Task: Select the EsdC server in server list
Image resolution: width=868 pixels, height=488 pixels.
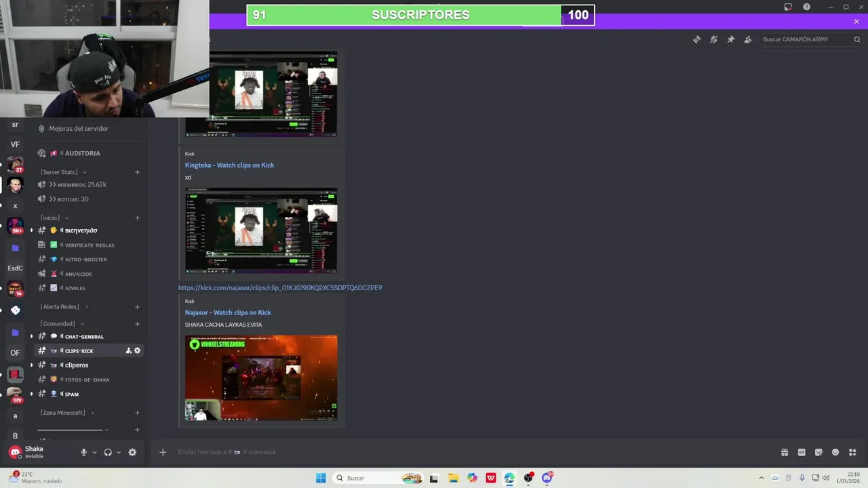Action: [15, 268]
